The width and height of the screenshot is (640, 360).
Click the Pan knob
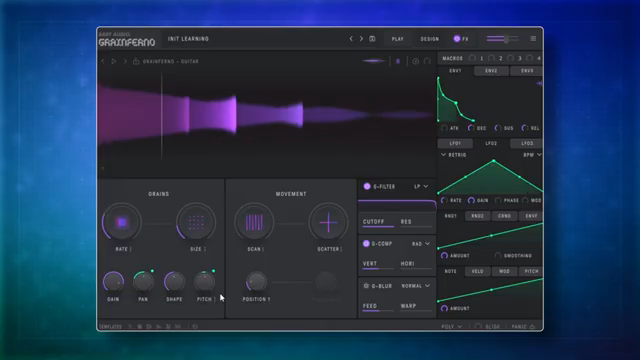143,281
